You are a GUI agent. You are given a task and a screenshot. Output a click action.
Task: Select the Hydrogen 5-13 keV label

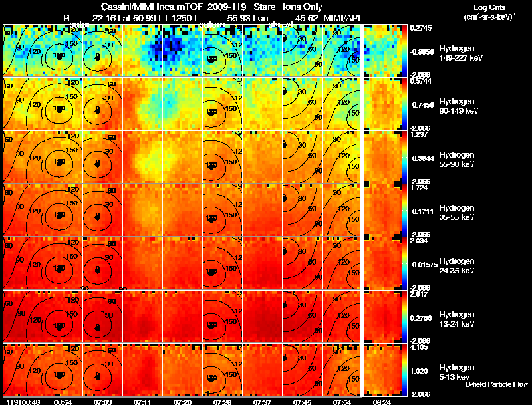click(x=457, y=372)
